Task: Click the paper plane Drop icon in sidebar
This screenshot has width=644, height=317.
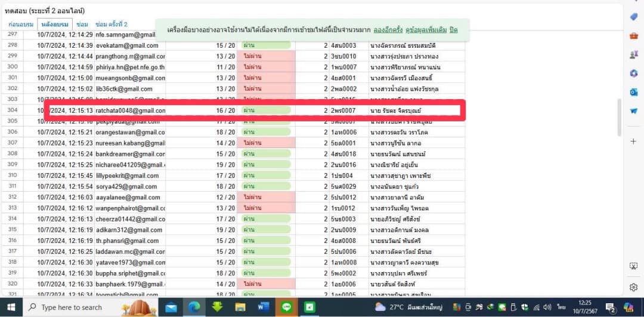Action: [x=633, y=111]
